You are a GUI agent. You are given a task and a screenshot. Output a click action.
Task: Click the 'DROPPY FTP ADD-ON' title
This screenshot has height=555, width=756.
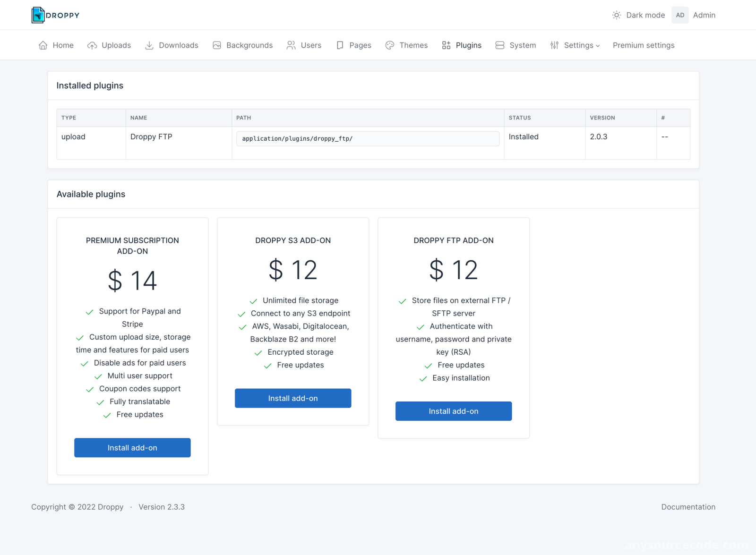pos(454,240)
